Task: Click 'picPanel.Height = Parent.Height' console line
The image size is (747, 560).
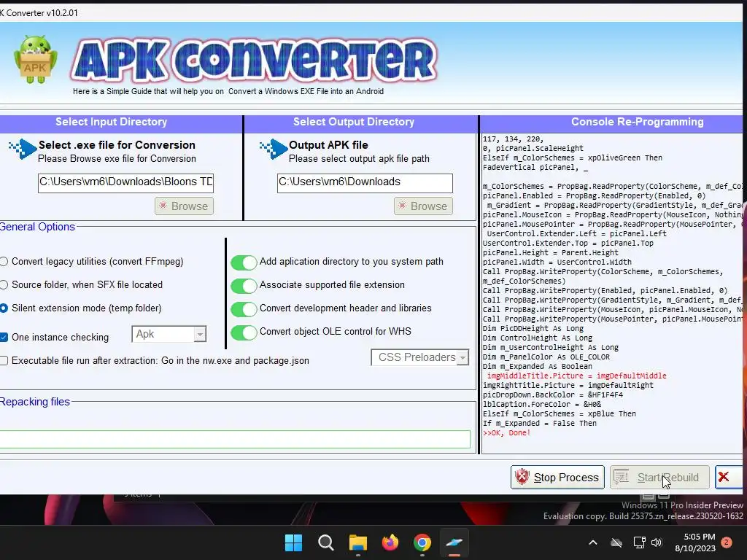Action: coord(550,252)
